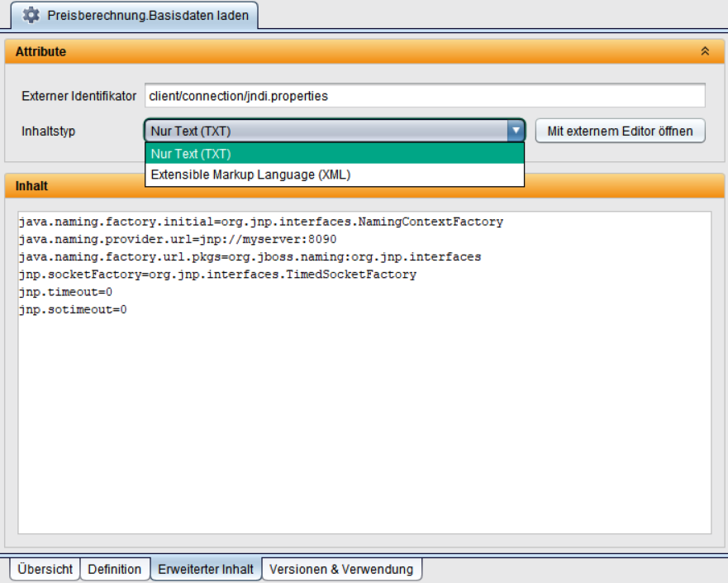The image size is (728, 583).
Task: Place cursor in the java.naming.factory.initial line
Action: click(260, 222)
